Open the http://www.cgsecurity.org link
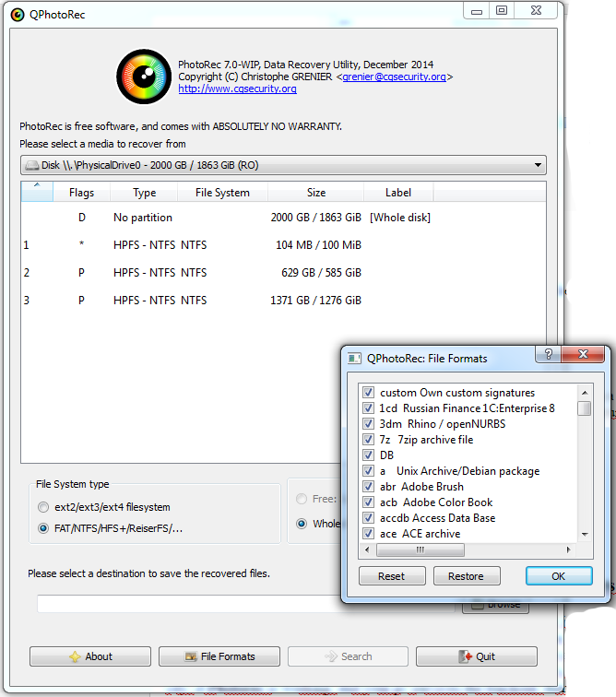Viewport: 616px width, 697px height. click(238, 89)
